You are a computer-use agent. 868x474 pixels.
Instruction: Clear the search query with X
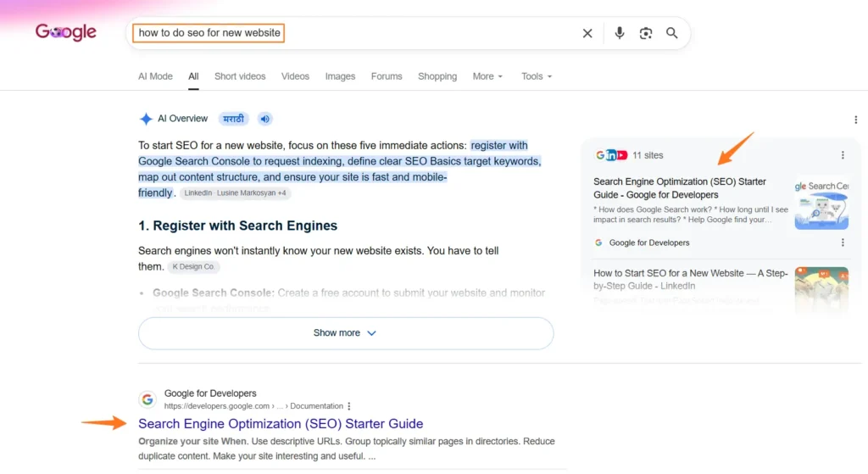587,33
